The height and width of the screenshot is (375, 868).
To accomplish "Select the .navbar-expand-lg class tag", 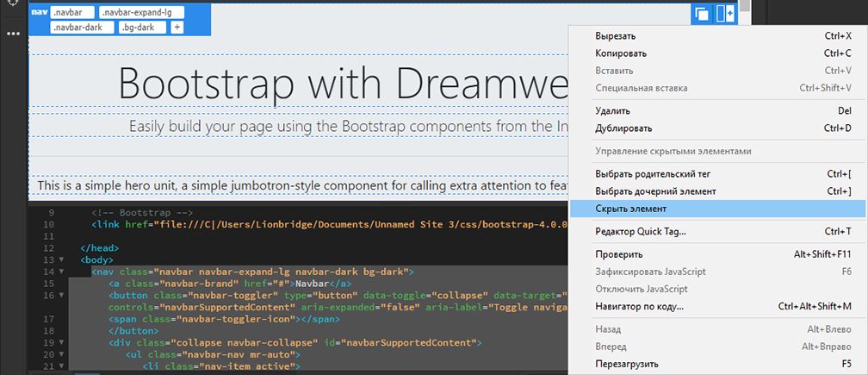I will click(x=142, y=12).
